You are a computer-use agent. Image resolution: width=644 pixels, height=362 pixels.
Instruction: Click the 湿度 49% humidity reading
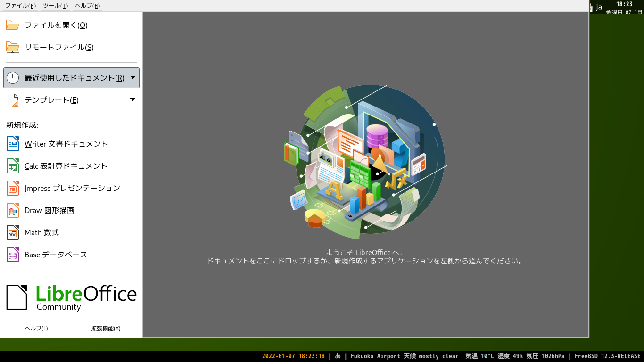510,356
